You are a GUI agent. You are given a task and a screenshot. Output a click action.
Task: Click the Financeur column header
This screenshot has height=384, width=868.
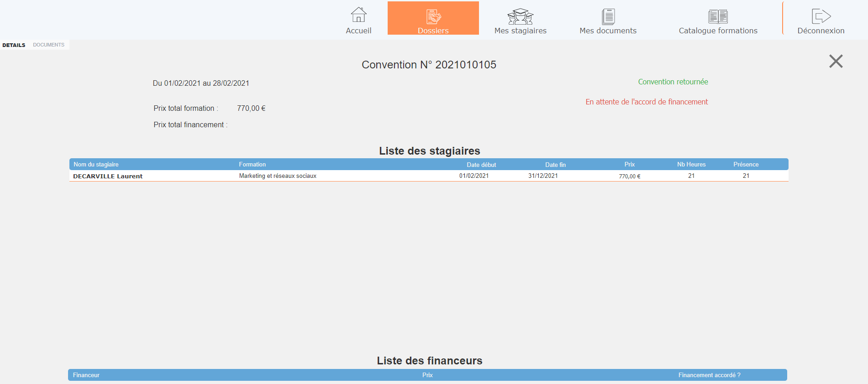86,375
